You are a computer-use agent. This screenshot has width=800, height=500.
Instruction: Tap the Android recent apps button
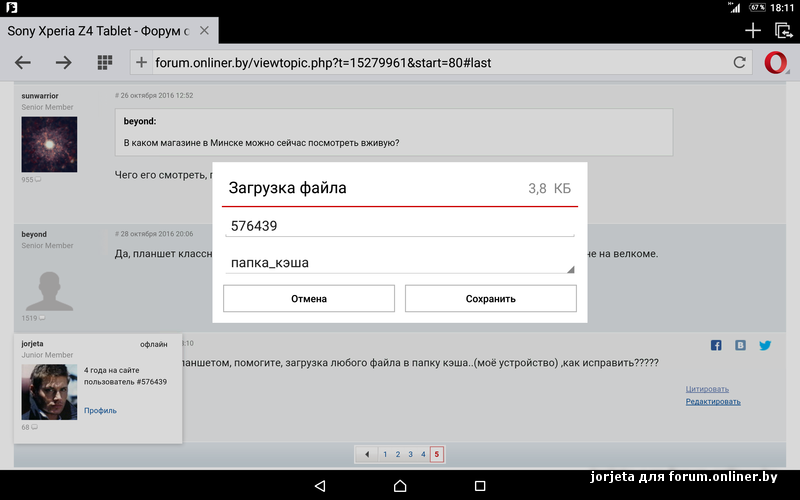point(480,486)
